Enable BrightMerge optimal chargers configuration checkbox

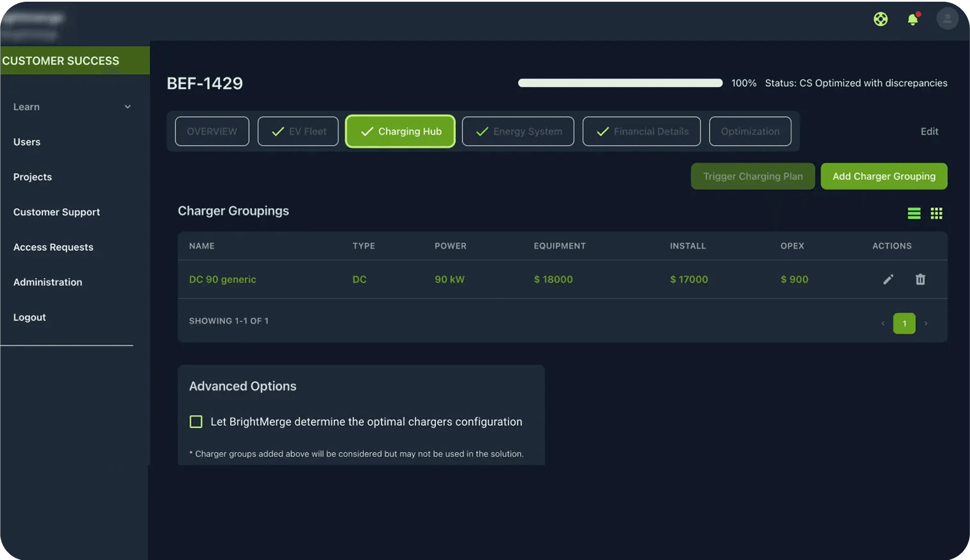(196, 422)
